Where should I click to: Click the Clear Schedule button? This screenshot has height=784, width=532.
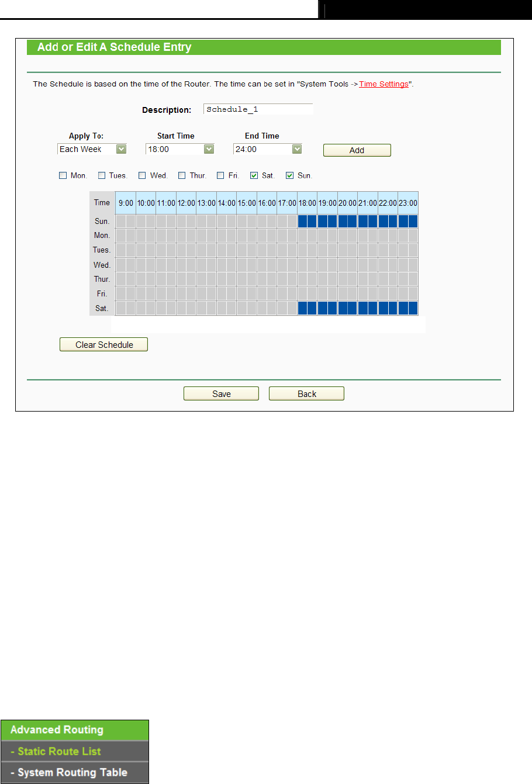(x=104, y=344)
